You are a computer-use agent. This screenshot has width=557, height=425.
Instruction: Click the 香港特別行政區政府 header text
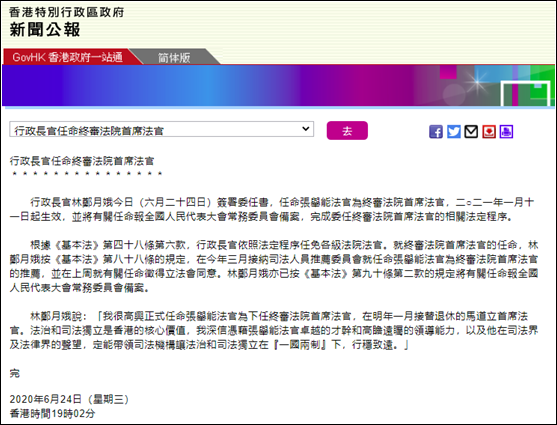pos(66,12)
